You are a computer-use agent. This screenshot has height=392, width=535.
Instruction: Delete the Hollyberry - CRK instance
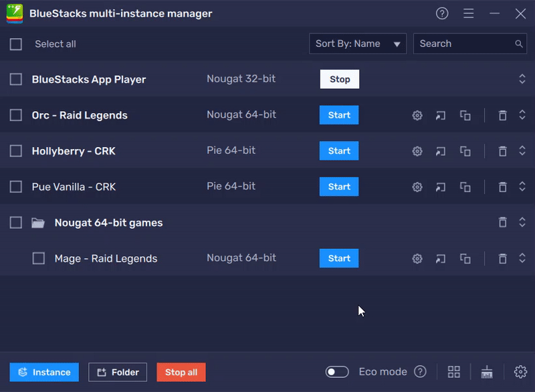click(503, 151)
